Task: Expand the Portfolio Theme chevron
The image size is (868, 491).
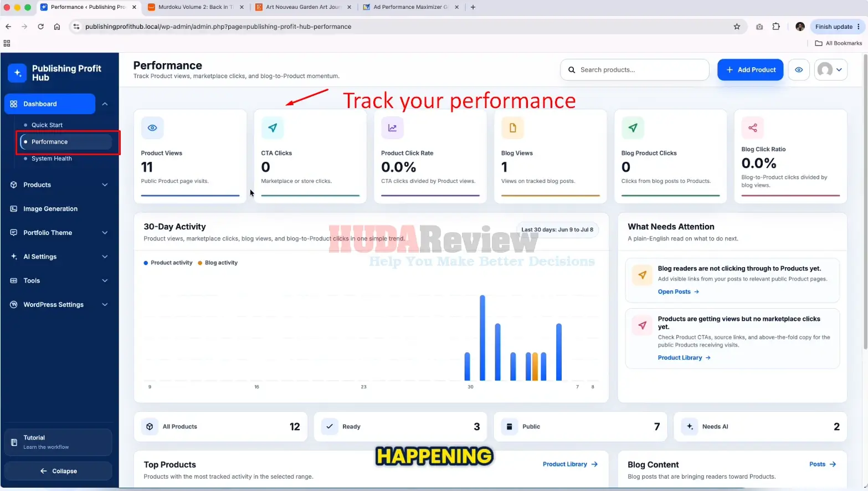Action: click(x=105, y=233)
